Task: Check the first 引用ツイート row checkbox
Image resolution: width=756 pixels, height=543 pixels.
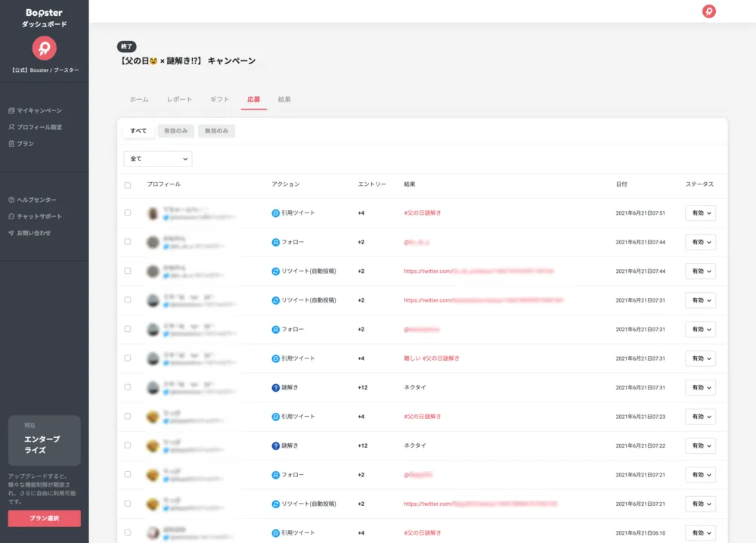Action: (128, 213)
